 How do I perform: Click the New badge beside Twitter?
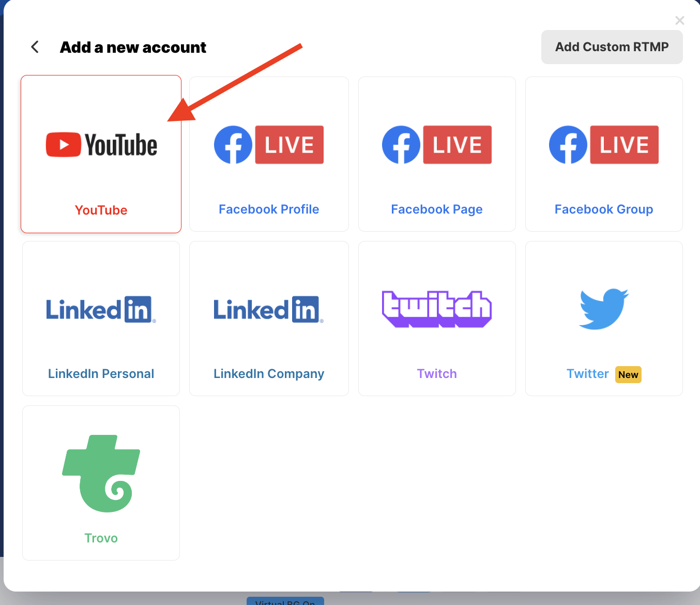[628, 375]
